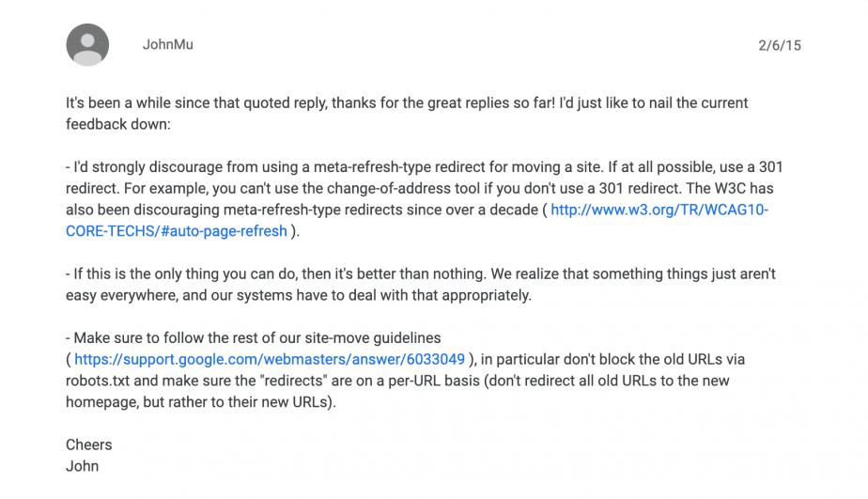Click the phrase "change-of-address tool"
Screen dimensions: 868x499
(x=404, y=189)
